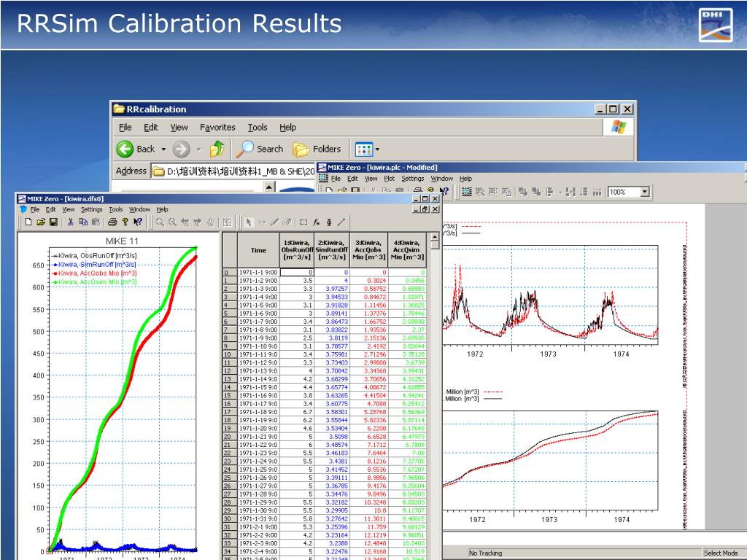Click 'No Tracking' in kiwira.plc status bar
The image size is (747, 560).
click(485, 553)
